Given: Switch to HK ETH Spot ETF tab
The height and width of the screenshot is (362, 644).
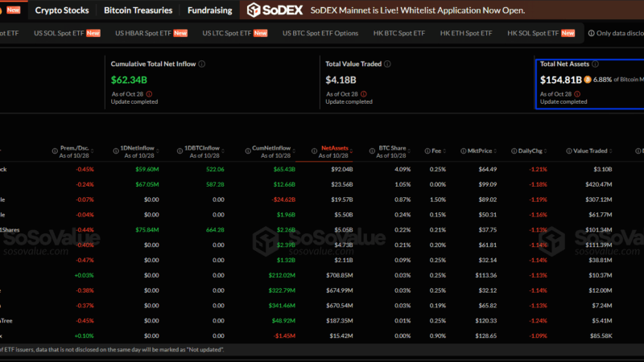Looking at the screenshot, I should pyautogui.click(x=466, y=33).
